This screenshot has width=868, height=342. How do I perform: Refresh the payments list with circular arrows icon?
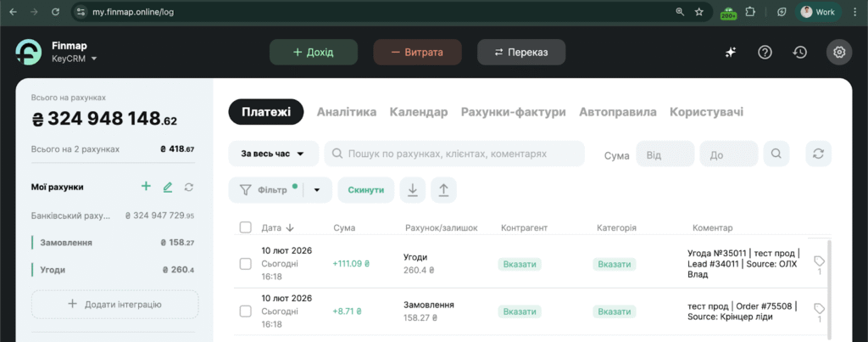click(x=818, y=154)
